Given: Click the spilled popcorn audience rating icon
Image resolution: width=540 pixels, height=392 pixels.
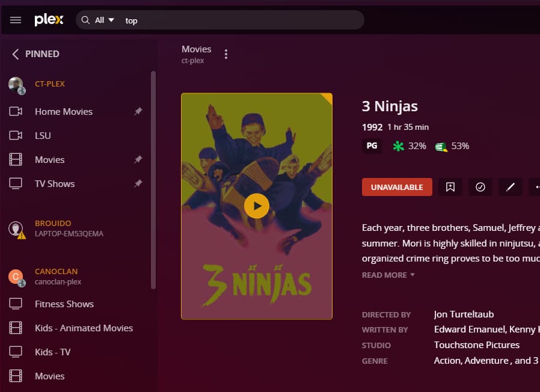Looking at the screenshot, I should pos(441,147).
